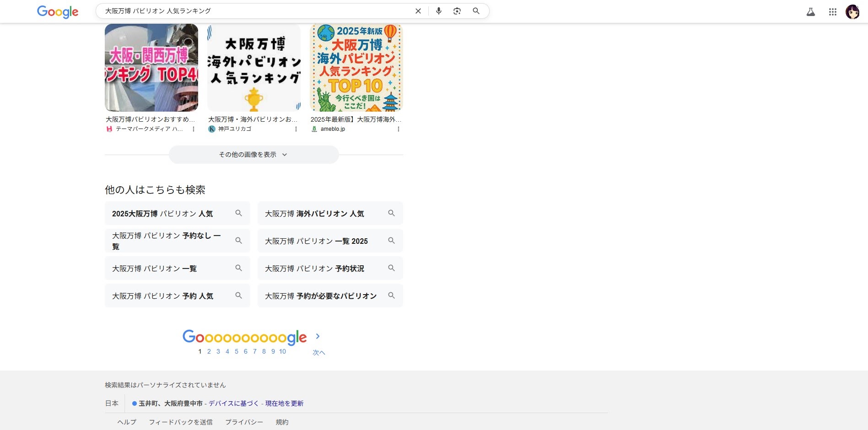The image size is (868, 430).
Task: Expand その他の画像を表示 to show more images
Action: [253, 155]
